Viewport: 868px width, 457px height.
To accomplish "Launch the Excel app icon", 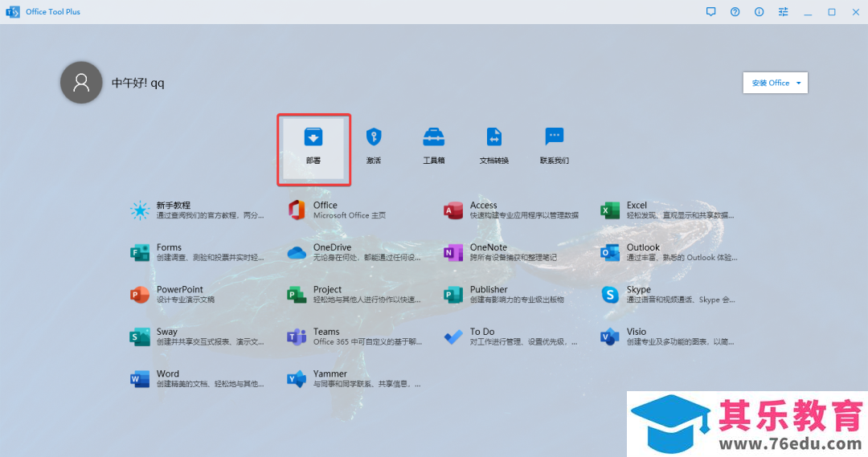I will click(610, 210).
